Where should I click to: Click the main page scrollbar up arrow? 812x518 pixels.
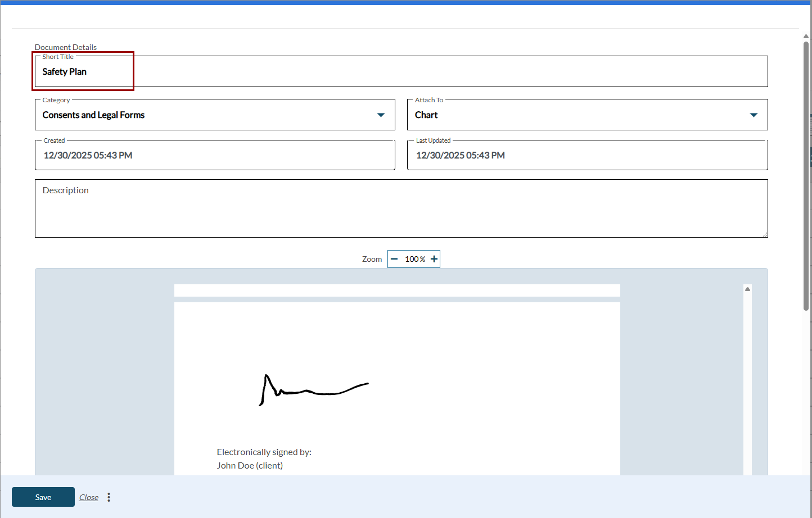pyautogui.click(x=806, y=37)
